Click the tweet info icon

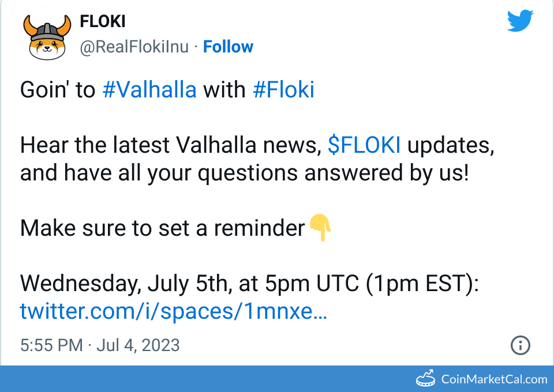click(x=521, y=345)
